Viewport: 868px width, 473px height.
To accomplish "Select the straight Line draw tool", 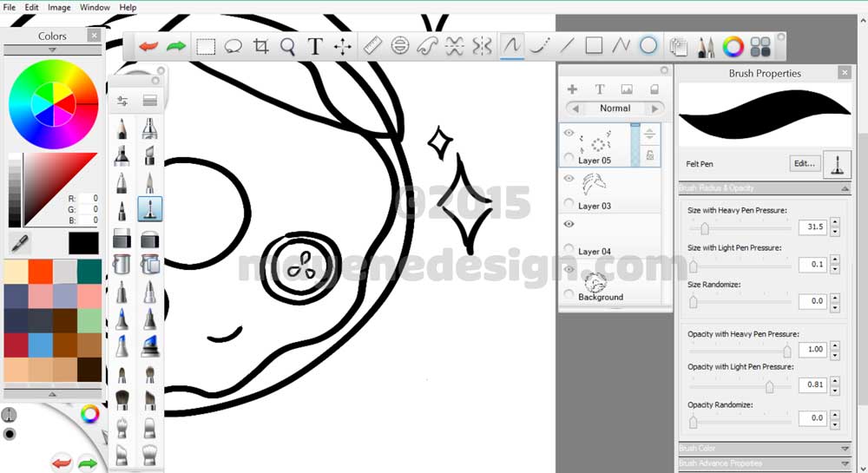I will (566, 46).
